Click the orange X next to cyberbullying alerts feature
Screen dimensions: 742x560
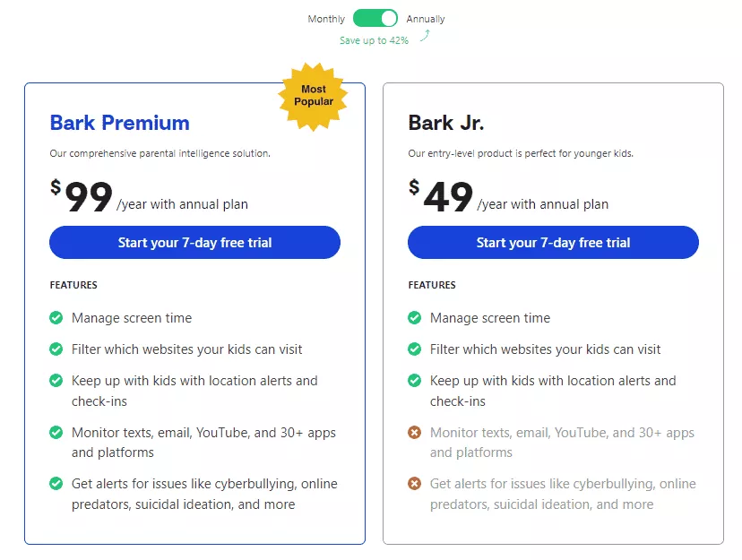tap(414, 483)
